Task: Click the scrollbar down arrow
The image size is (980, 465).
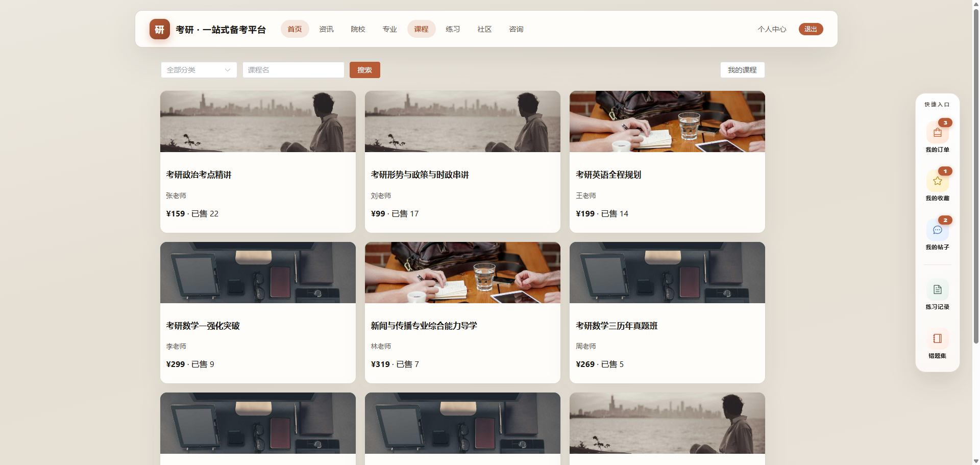Action: pyautogui.click(x=976, y=461)
